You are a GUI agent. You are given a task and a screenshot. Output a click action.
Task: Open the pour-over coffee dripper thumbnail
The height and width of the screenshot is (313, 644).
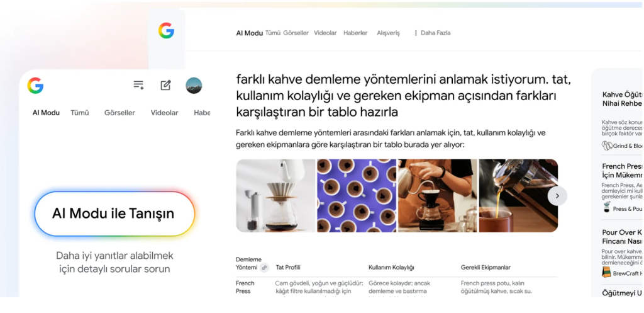(275, 196)
